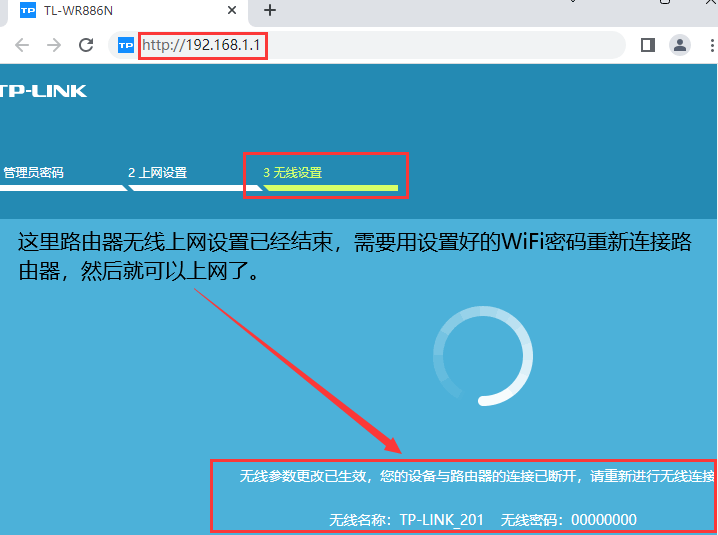This screenshot has width=718, height=535.
Task: Reload the router page
Action: click(86, 45)
